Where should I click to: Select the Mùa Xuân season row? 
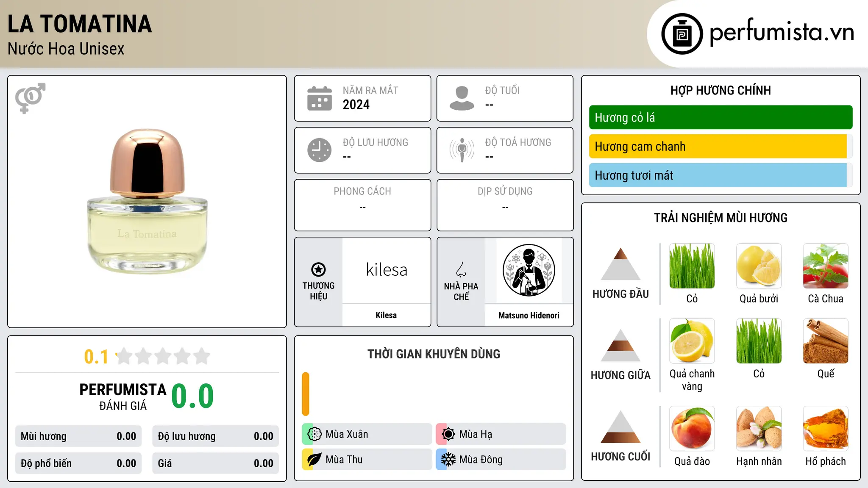pos(367,434)
